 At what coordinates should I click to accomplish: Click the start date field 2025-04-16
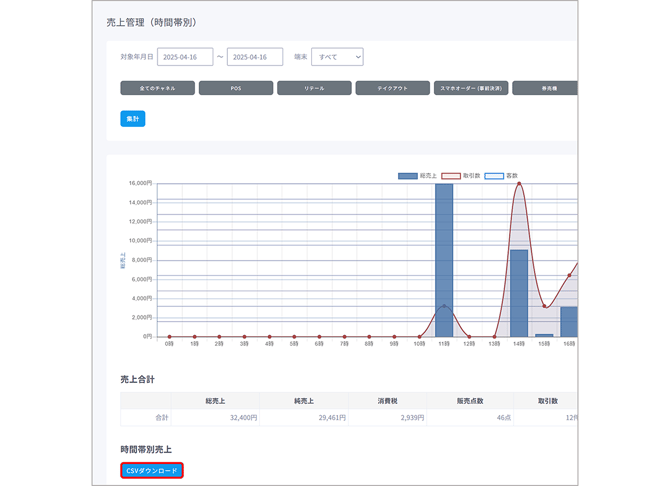(185, 57)
